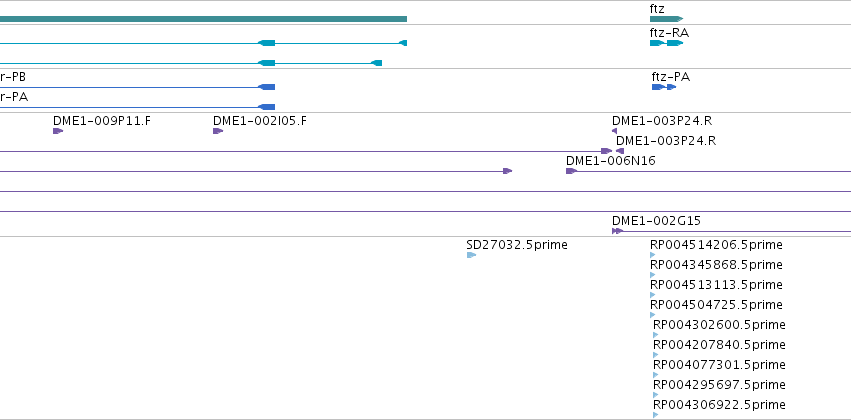This screenshot has width=851, height=420.
Task: Select the ftz-RA transcript exon glyph
Action: click(666, 43)
